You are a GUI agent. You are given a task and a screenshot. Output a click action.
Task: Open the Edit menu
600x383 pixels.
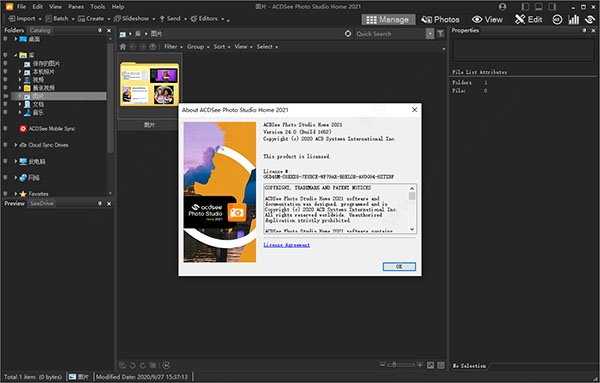coord(38,7)
